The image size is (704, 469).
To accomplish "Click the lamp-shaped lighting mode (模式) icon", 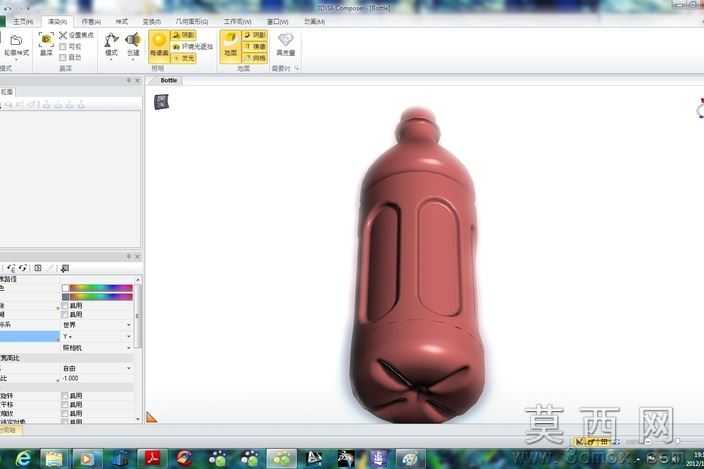I will tap(111, 39).
